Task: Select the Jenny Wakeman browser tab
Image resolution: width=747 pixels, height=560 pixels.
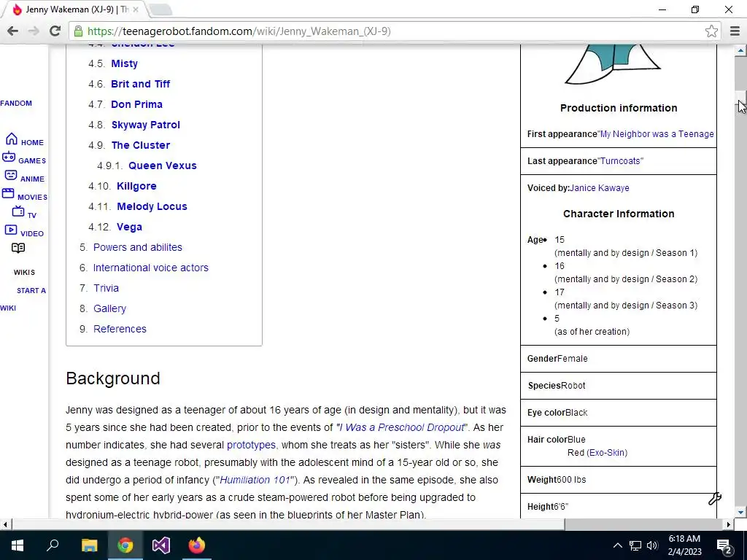Action: (76, 9)
